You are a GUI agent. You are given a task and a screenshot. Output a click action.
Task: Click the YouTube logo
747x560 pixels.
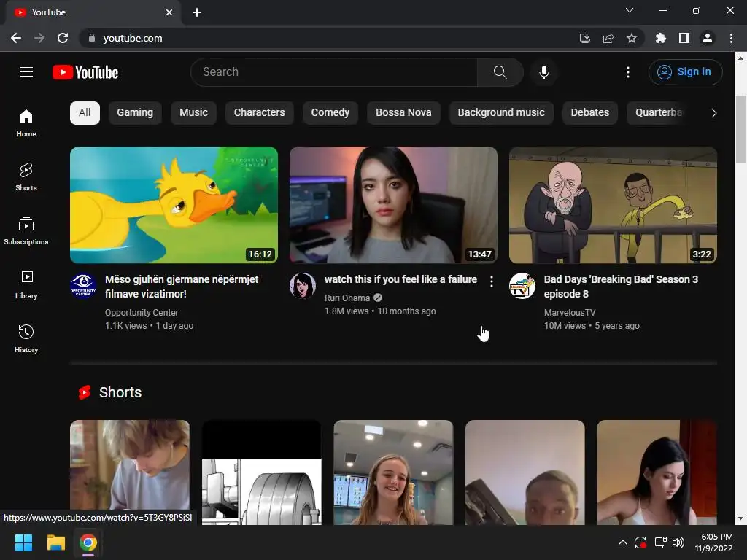(x=85, y=72)
